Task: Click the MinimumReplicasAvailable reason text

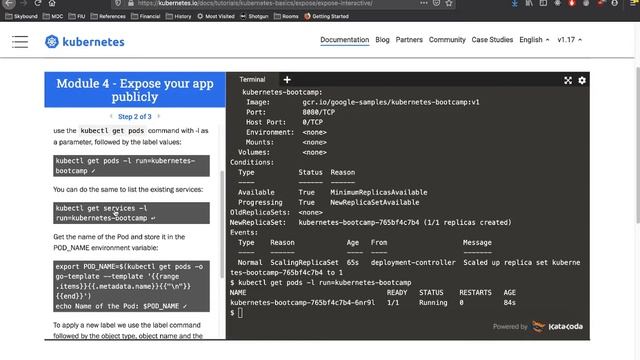Action: [x=379, y=192]
